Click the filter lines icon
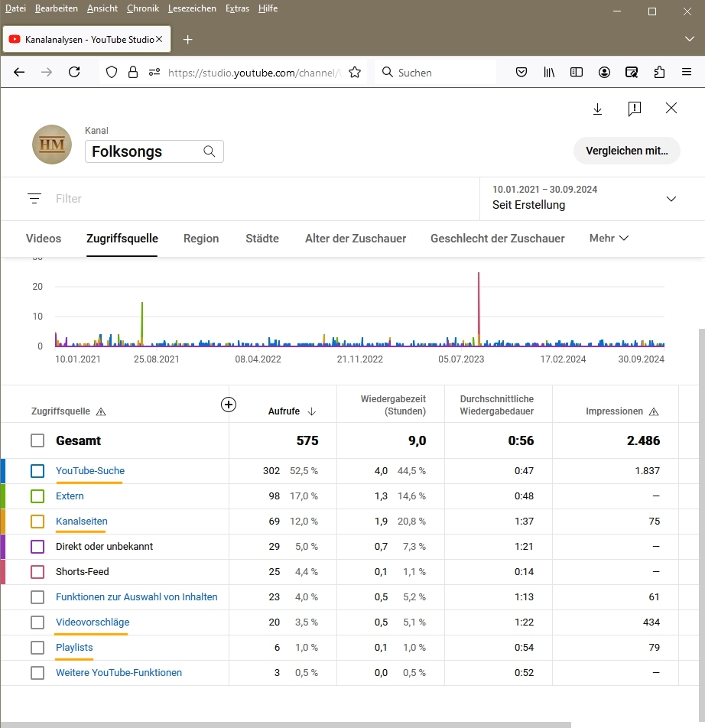705x728 pixels. pyautogui.click(x=34, y=199)
